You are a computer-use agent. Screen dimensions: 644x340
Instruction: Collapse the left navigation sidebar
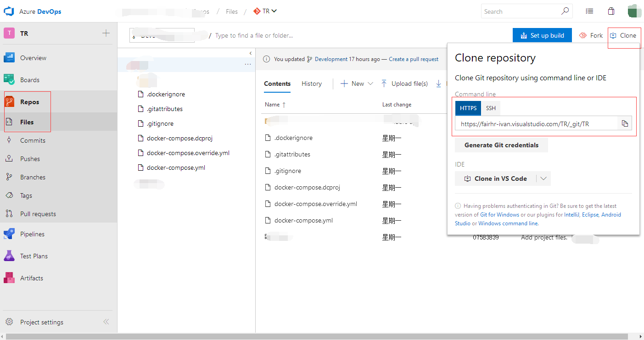pos(106,322)
